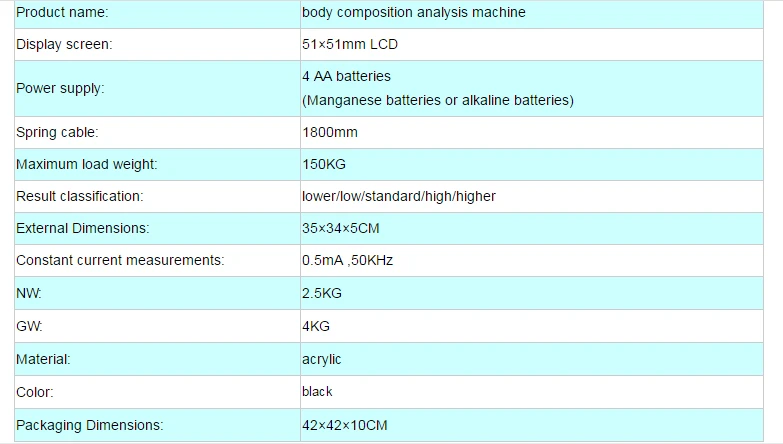Click the 'Material:' label

pos(43,359)
